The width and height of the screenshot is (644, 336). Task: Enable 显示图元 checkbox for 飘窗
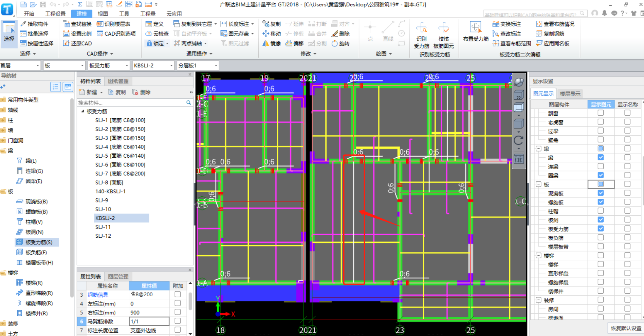coord(601,113)
